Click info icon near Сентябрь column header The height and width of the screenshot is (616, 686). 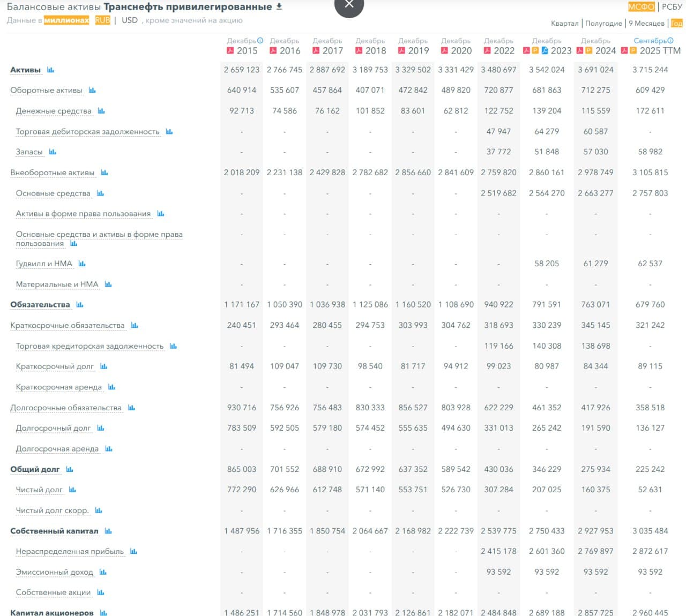(670, 41)
